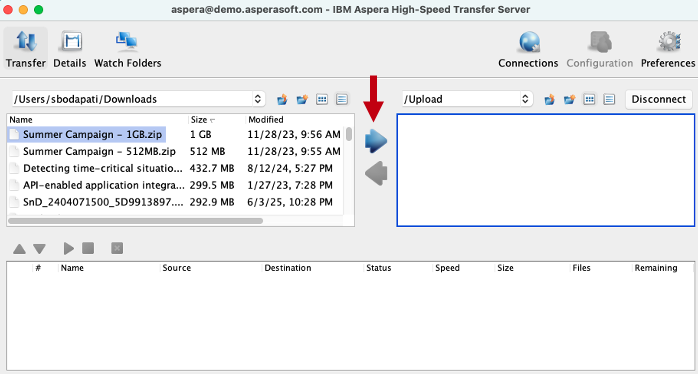Click 8/12/24, 5:27 PM modified cell
Screen dimensions: 698x374
[290, 168]
